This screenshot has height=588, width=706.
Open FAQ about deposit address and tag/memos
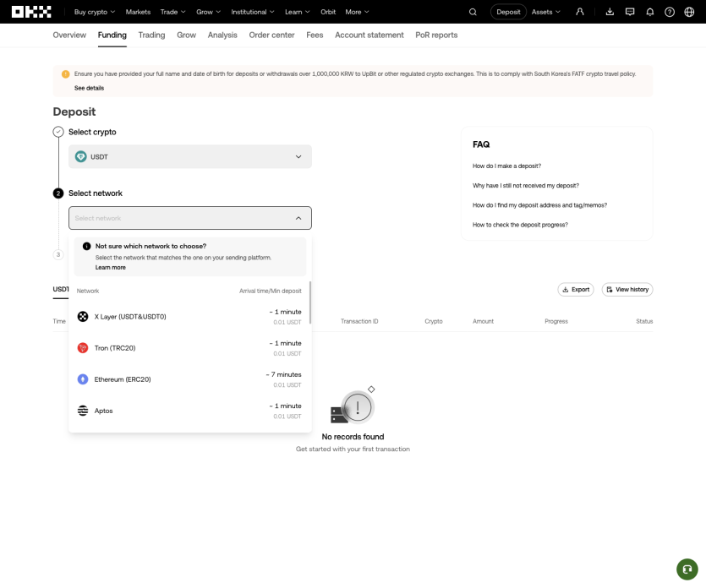coord(539,205)
